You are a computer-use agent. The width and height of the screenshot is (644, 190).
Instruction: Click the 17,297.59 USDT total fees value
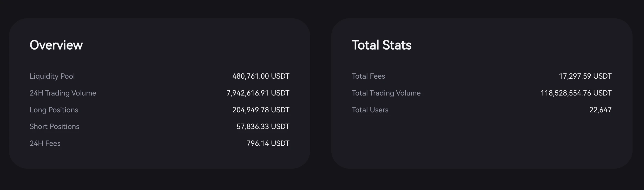click(585, 76)
